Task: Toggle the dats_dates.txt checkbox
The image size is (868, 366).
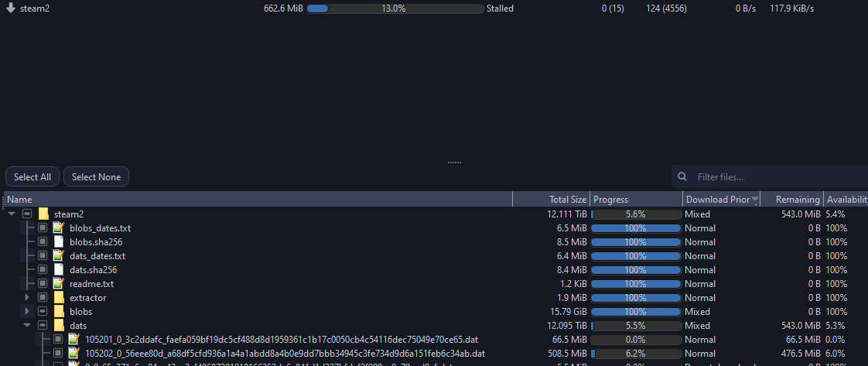Action: click(43, 256)
